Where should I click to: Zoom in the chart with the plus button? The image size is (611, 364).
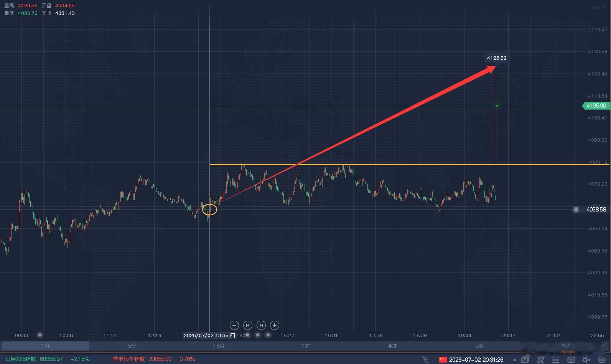point(275,325)
